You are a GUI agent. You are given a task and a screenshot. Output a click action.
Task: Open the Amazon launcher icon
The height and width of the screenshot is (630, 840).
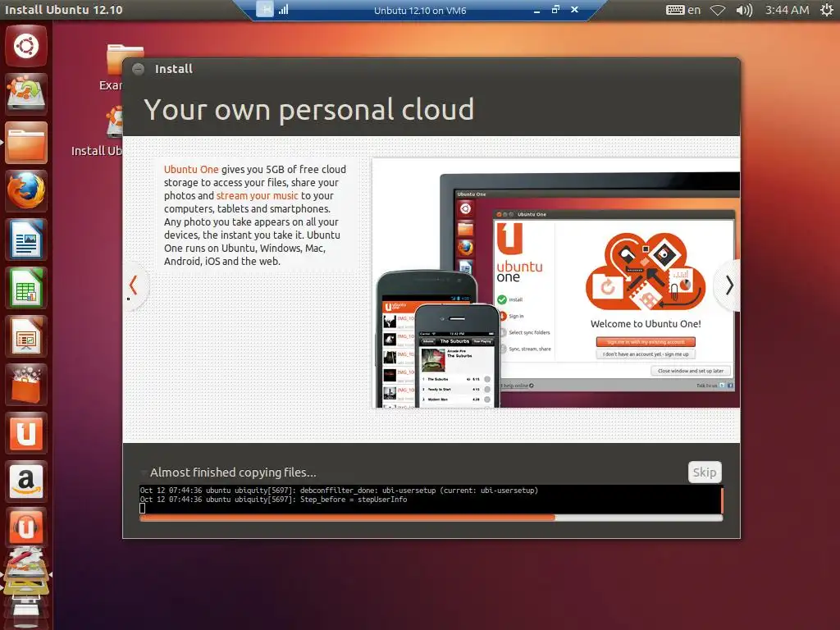click(26, 481)
